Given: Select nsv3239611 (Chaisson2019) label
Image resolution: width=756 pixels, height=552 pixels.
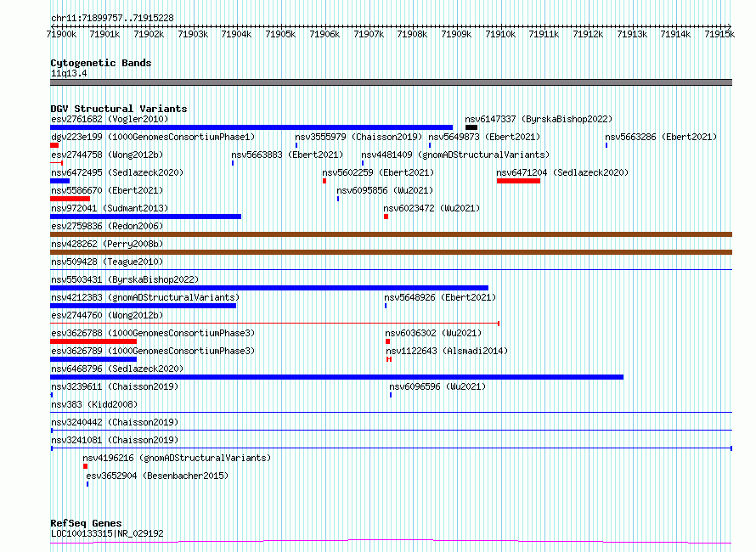Looking at the screenshot, I should (115, 386).
